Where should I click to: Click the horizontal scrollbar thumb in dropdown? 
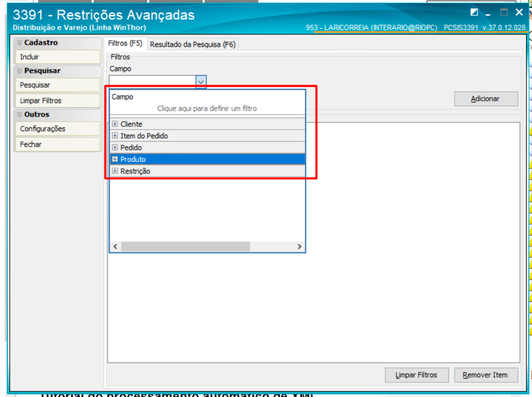coord(186,247)
